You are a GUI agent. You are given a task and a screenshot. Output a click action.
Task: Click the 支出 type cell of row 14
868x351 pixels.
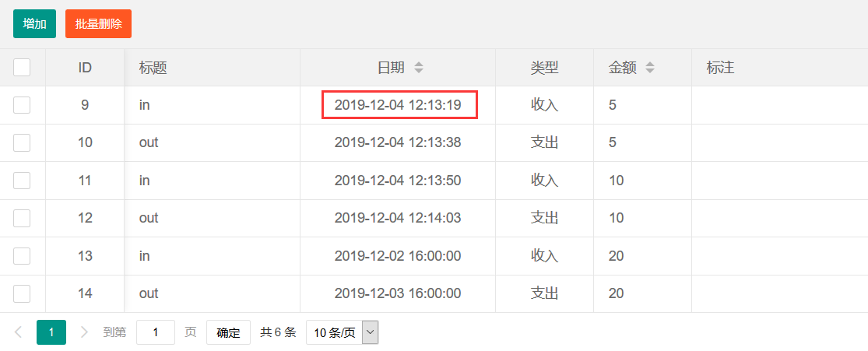tap(544, 293)
